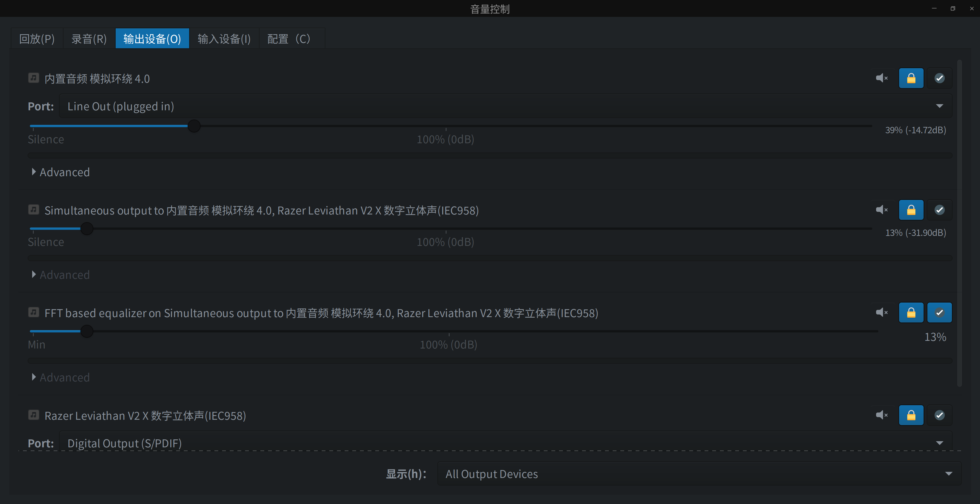Click the 13% (-31.90dB) volume readout
The image size is (980, 504).
point(915,232)
